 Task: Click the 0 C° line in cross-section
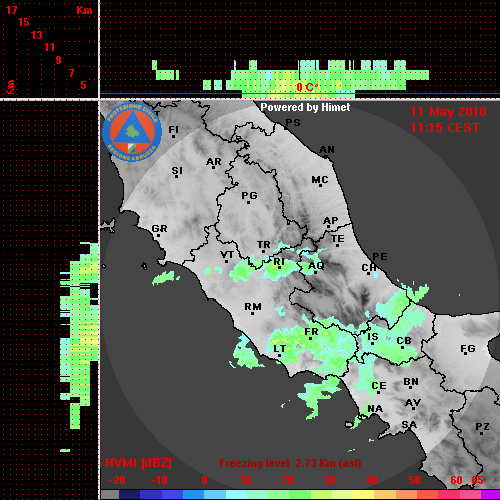307,88
